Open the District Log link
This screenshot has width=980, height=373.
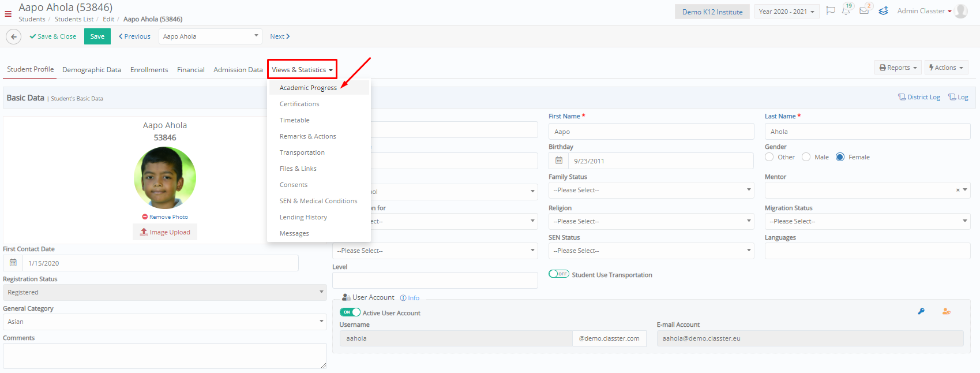point(919,97)
